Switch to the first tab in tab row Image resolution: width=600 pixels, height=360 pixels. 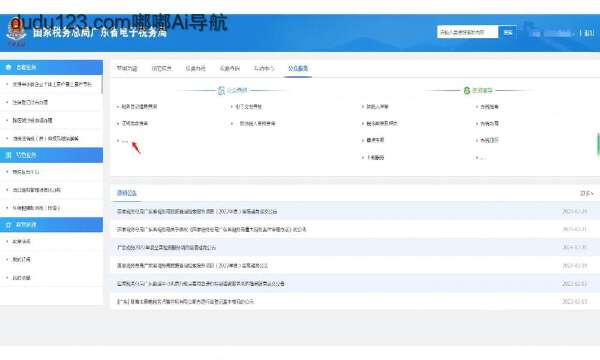(x=127, y=68)
